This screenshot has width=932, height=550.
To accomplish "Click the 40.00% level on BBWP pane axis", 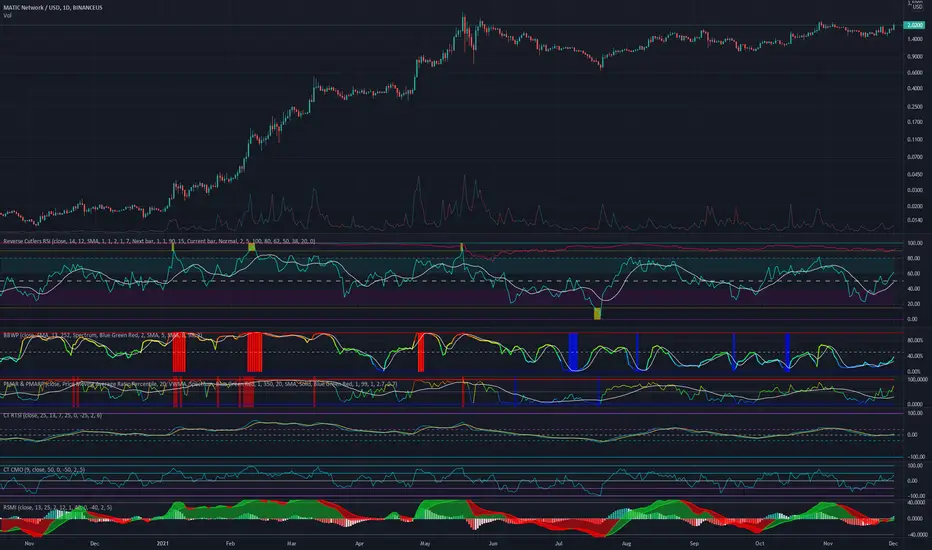I will tap(915, 356).
